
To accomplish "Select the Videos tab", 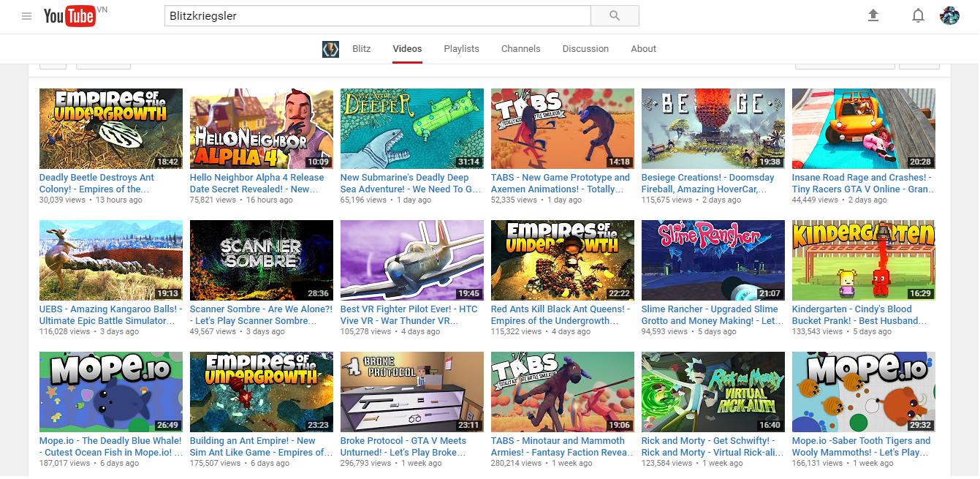I will click(x=407, y=49).
